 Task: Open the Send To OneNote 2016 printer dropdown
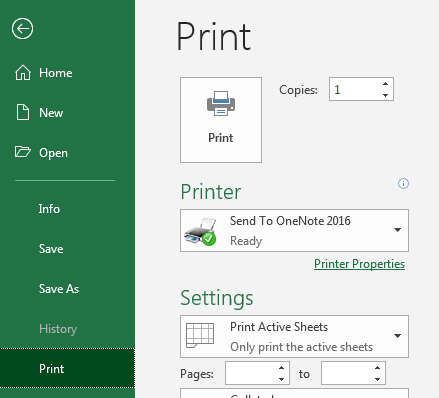coord(294,230)
